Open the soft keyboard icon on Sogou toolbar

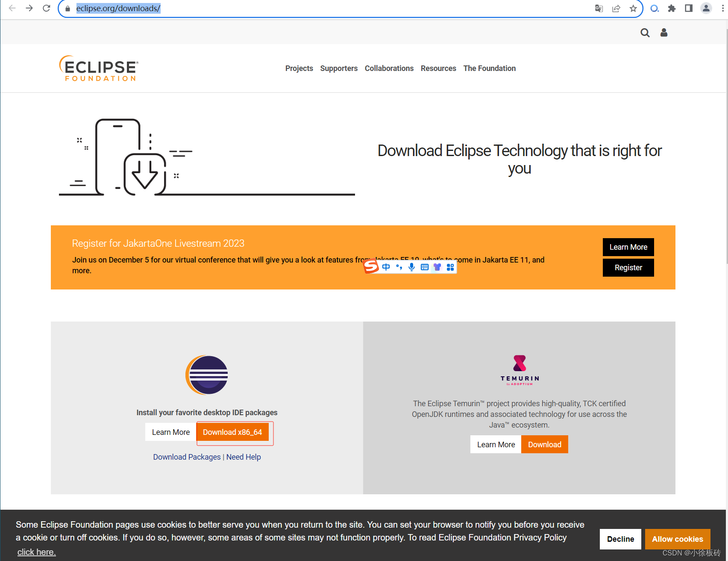424,267
